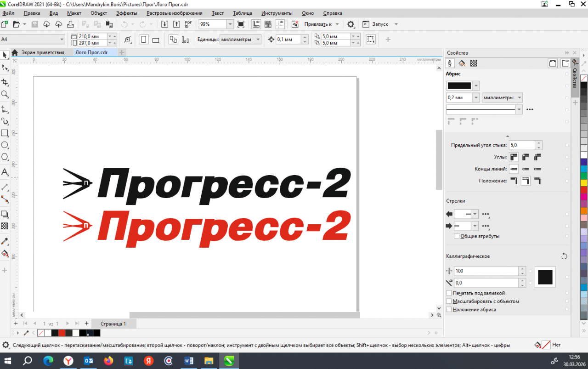The width and height of the screenshot is (588, 369).
Task: Open the outline width 0,2 мм dropdown
Action: pos(475,97)
